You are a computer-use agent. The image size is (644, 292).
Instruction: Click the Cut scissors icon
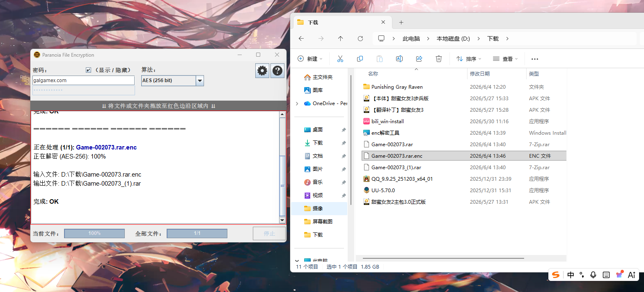pyautogui.click(x=340, y=59)
